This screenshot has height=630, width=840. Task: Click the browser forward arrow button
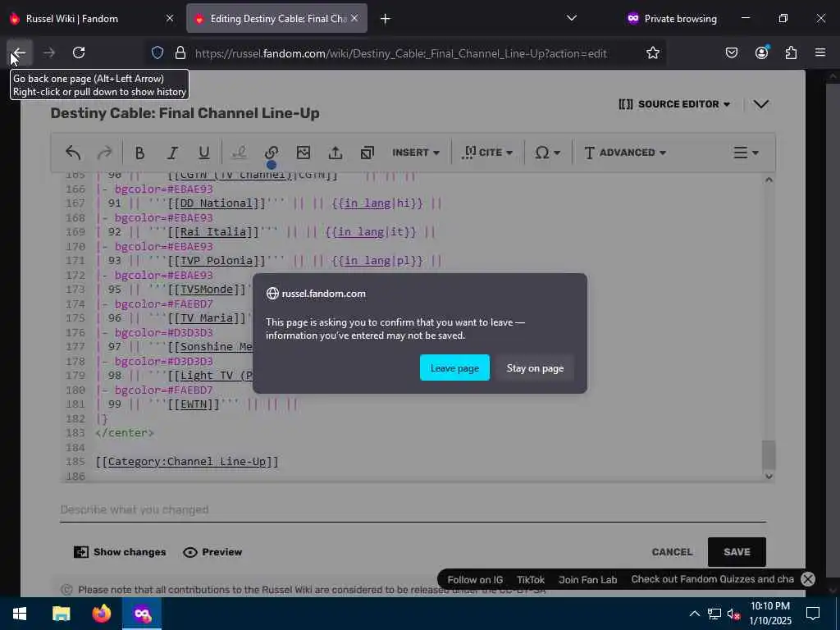[x=49, y=52]
